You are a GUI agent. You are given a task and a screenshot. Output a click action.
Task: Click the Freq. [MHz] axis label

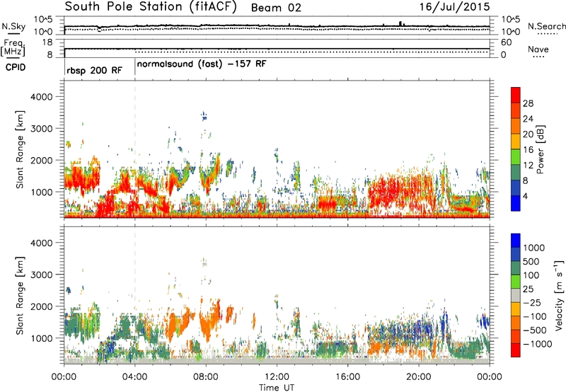tap(13, 47)
